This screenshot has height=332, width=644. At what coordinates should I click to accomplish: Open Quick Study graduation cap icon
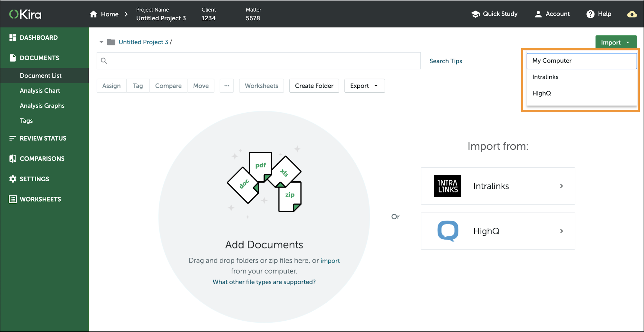click(476, 14)
